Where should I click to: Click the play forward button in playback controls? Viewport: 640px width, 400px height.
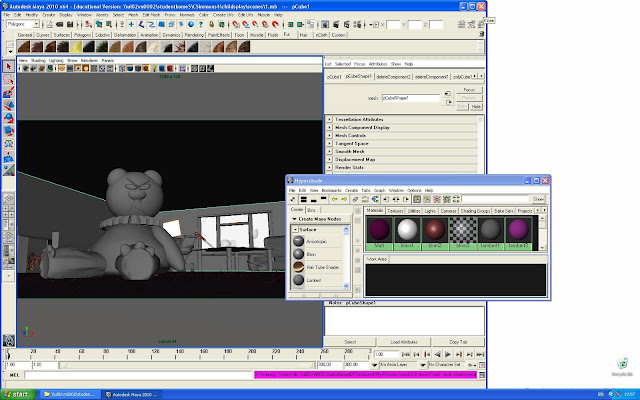448,354
